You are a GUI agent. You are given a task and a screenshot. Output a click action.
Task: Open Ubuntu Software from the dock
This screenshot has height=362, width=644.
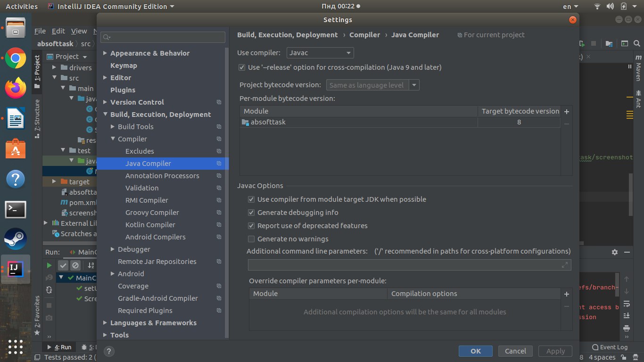pos(15,149)
